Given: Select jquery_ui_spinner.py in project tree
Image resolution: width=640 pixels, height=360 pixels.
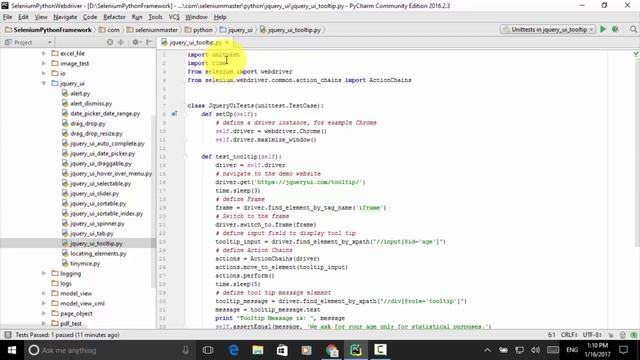Looking at the screenshot, I should (x=97, y=223).
